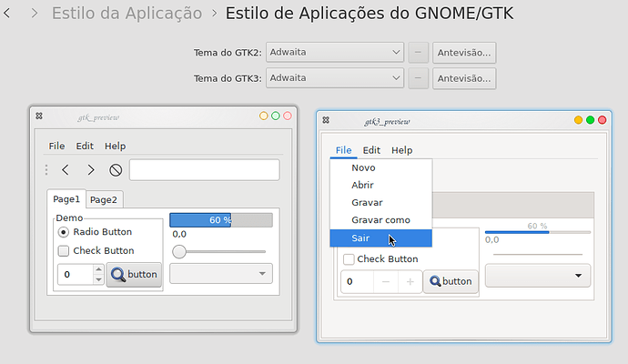Click the spinbox value field in gtk_preview
The image size is (628, 364).
click(x=76, y=274)
